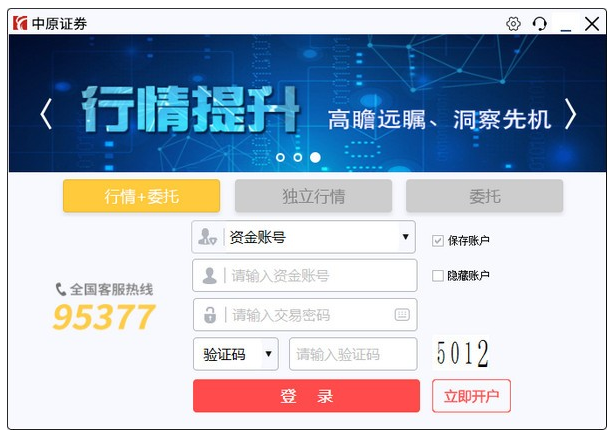Open the settings gear icon
The width and height of the screenshot is (613, 434).
pyautogui.click(x=513, y=24)
